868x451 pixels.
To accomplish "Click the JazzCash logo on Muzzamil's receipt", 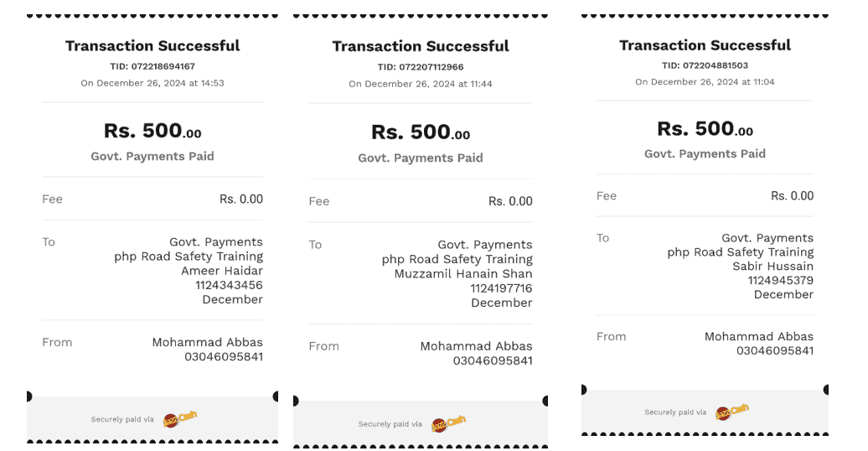I will (448, 423).
